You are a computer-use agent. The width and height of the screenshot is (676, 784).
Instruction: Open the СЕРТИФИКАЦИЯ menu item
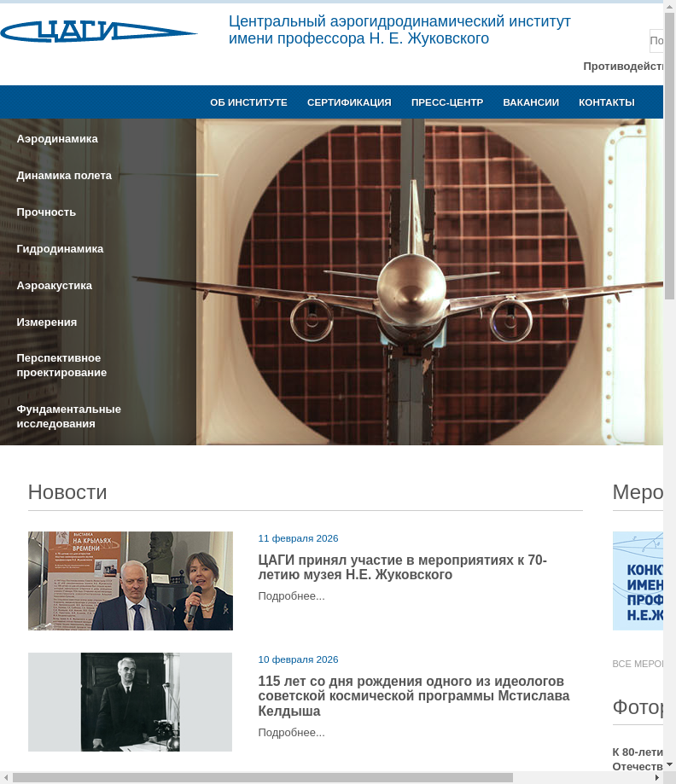349,102
